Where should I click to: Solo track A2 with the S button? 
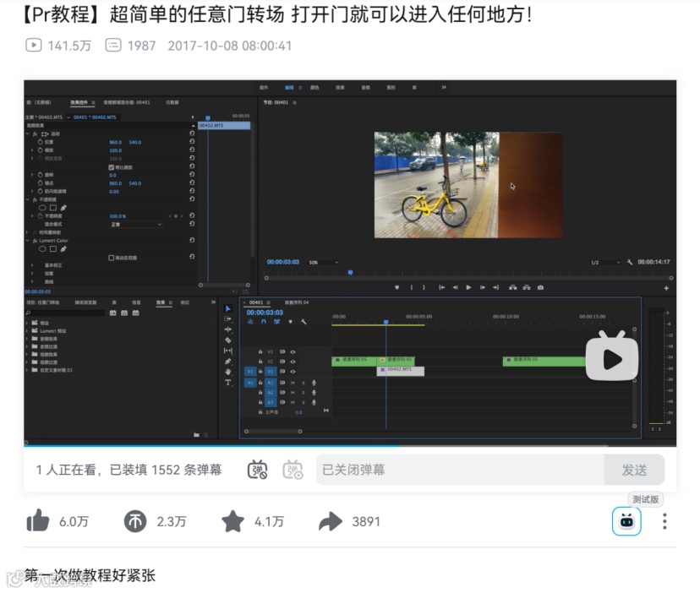pos(304,393)
